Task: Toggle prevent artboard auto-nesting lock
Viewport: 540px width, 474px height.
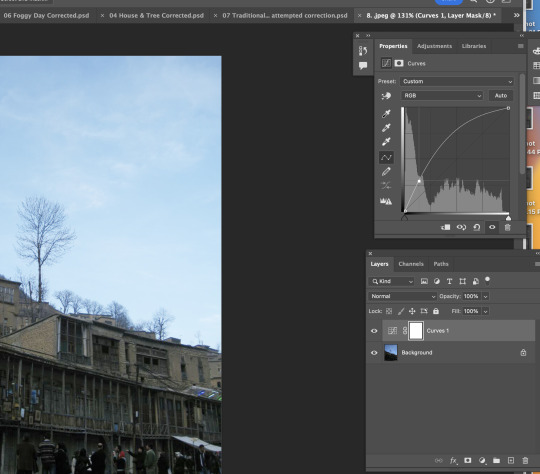Action: (x=424, y=311)
